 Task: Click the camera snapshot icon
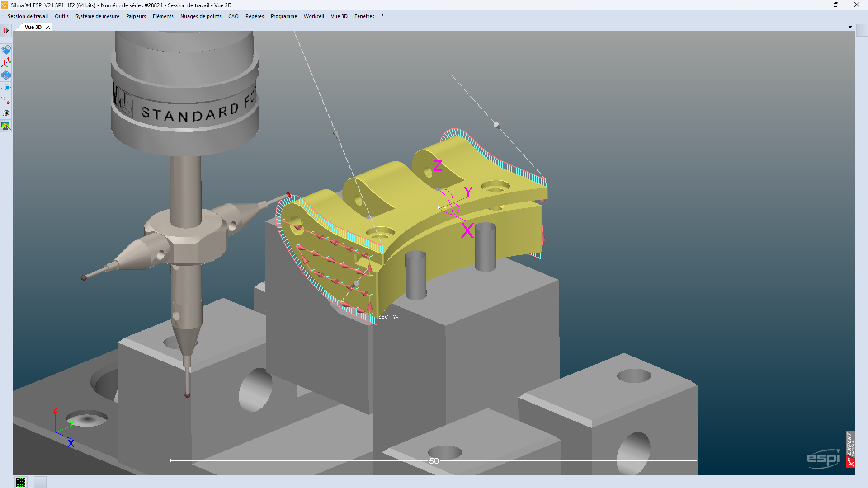(6, 113)
